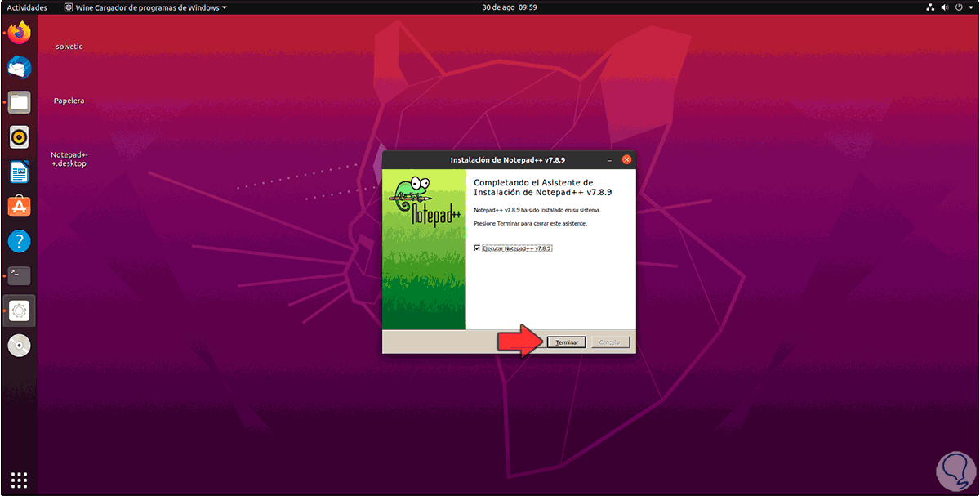Close the Notepad++ installer window

coord(626,160)
